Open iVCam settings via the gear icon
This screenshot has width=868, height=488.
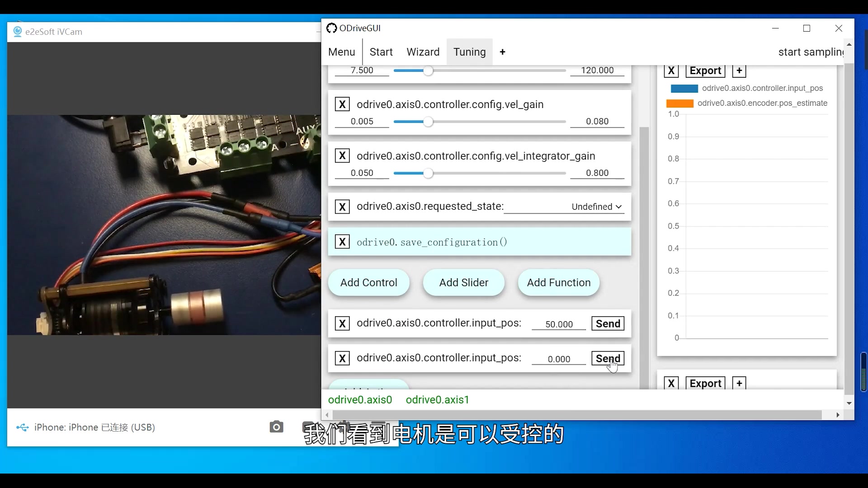[x=344, y=427]
